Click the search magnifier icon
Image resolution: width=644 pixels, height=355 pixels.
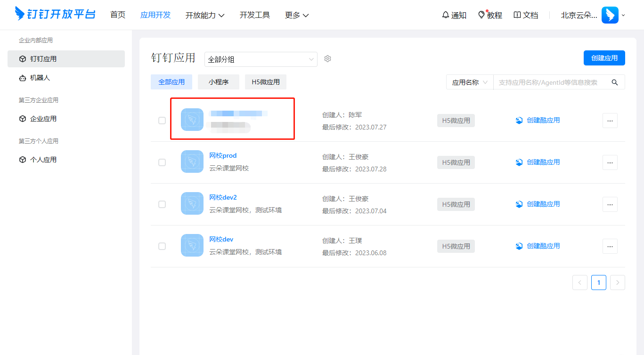(614, 82)
